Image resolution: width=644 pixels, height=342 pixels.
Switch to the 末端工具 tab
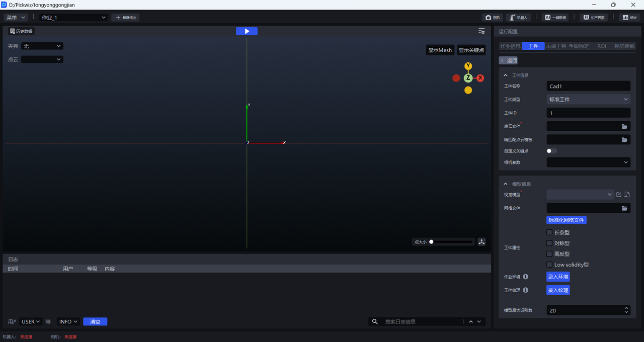(556, 46)
